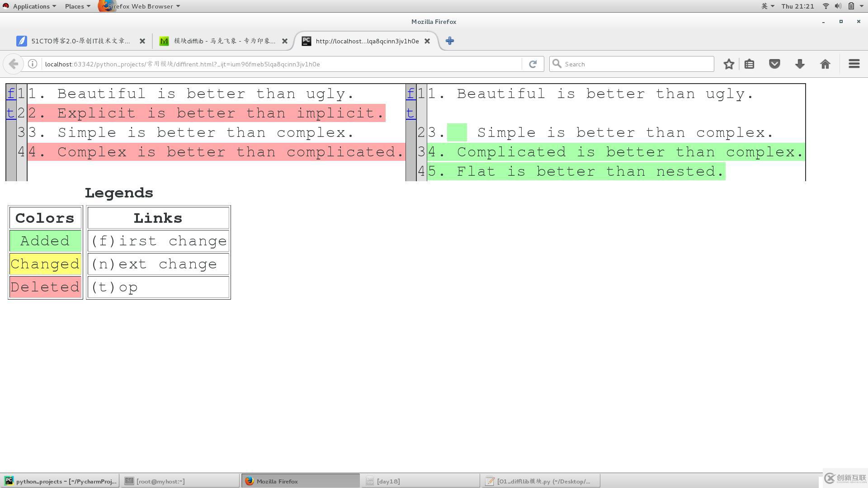Open the bookmarks list icon
Viewport: 868px width, 488px height.
coord(749,64)
